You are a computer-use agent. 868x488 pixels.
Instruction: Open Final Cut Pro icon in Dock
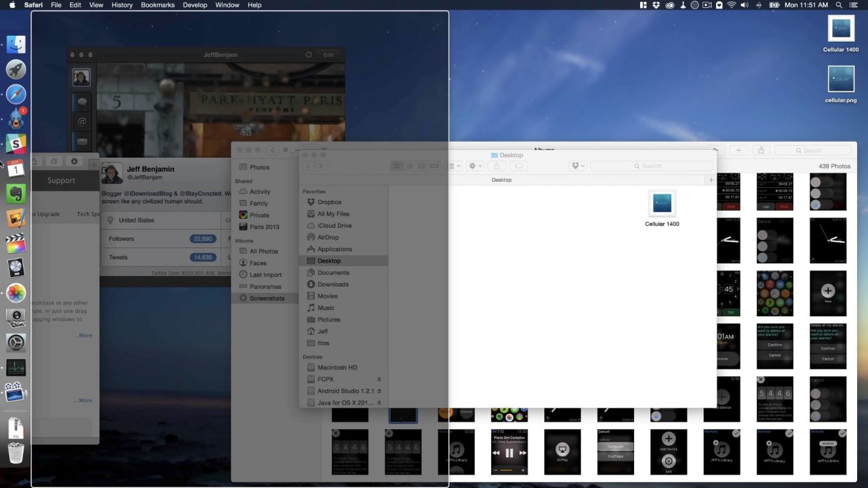[x=16, y=243]
